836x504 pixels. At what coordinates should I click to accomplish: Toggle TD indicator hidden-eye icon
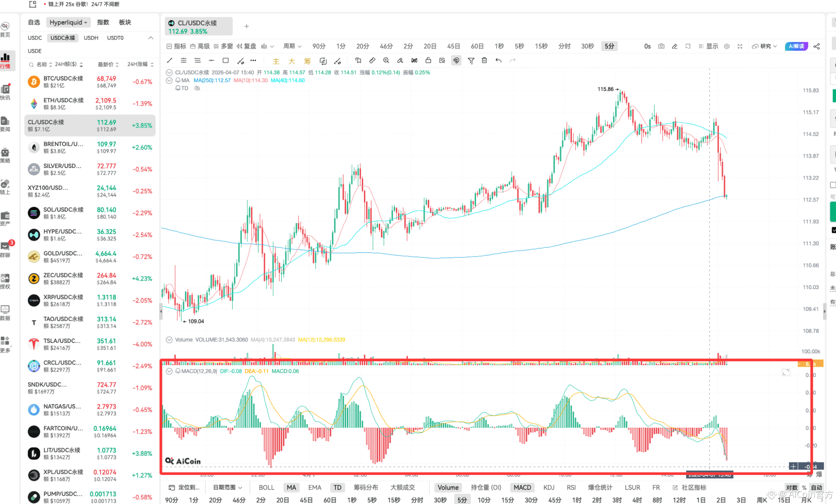tap(197, 88)
